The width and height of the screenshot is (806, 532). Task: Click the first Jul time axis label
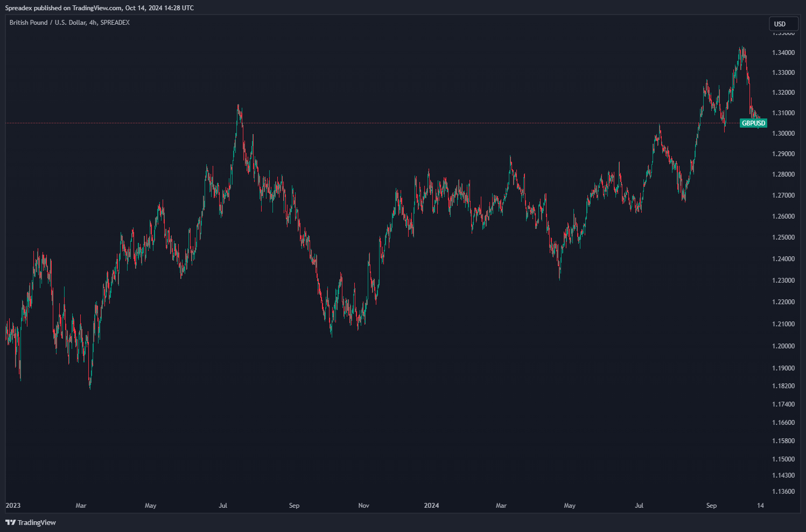click(x=223, y=506)
